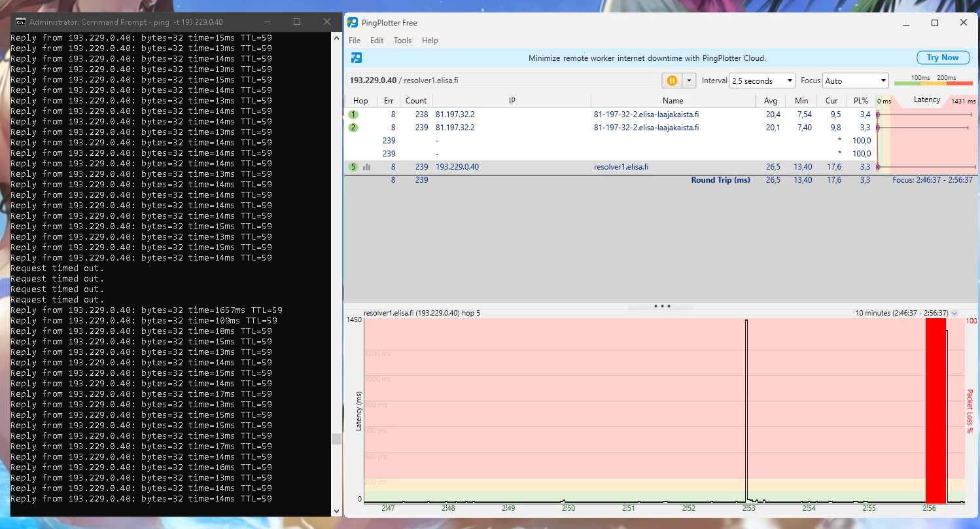This screenshot has height=529, width=980.
Task: Open the Help menu in PingPlotter
Action: [430, 41]
